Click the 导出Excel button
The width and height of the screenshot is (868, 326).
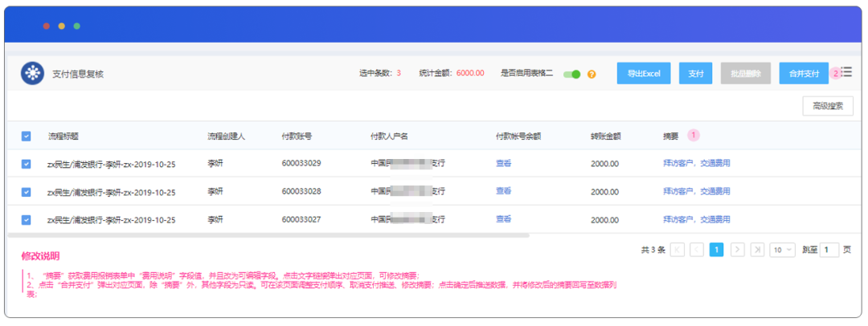[644, 73]
